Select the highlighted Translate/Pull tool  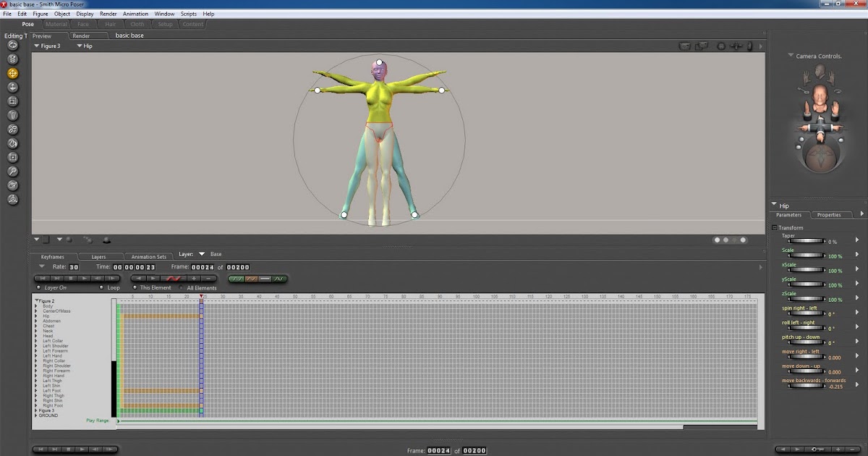pyautogui.click(x=13, y=73)
